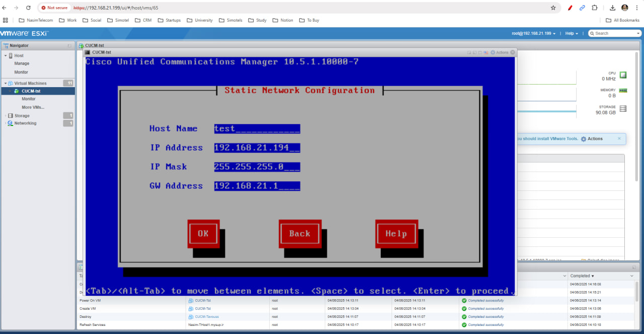Click the browser back arrow
The height and width of the screenshot is (334, 644).
coord(5,8)
